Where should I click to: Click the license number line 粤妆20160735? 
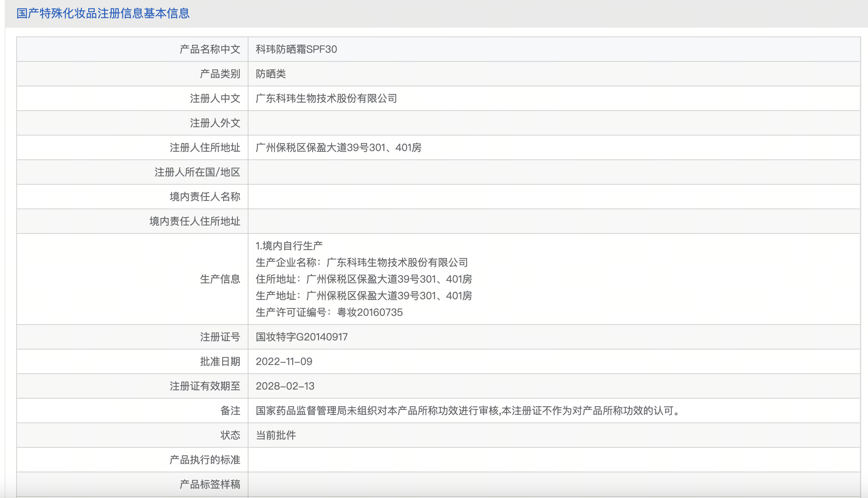(329, 312)
